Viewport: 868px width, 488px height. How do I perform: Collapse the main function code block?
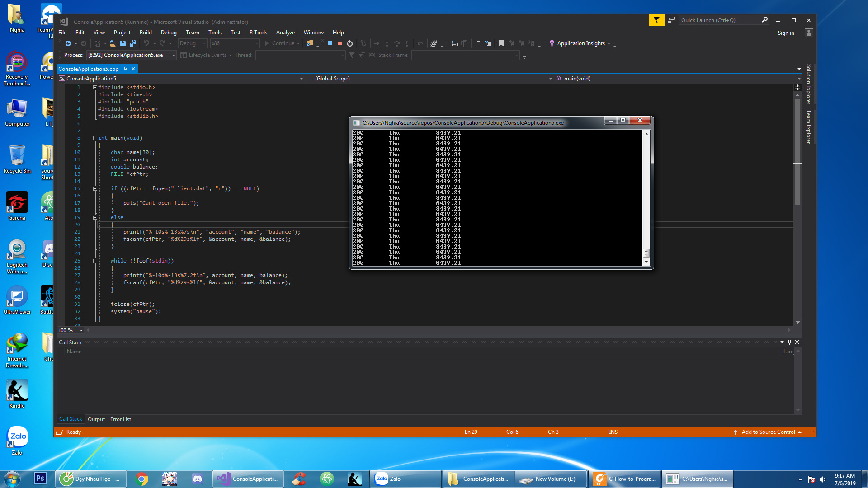point(95,138)
